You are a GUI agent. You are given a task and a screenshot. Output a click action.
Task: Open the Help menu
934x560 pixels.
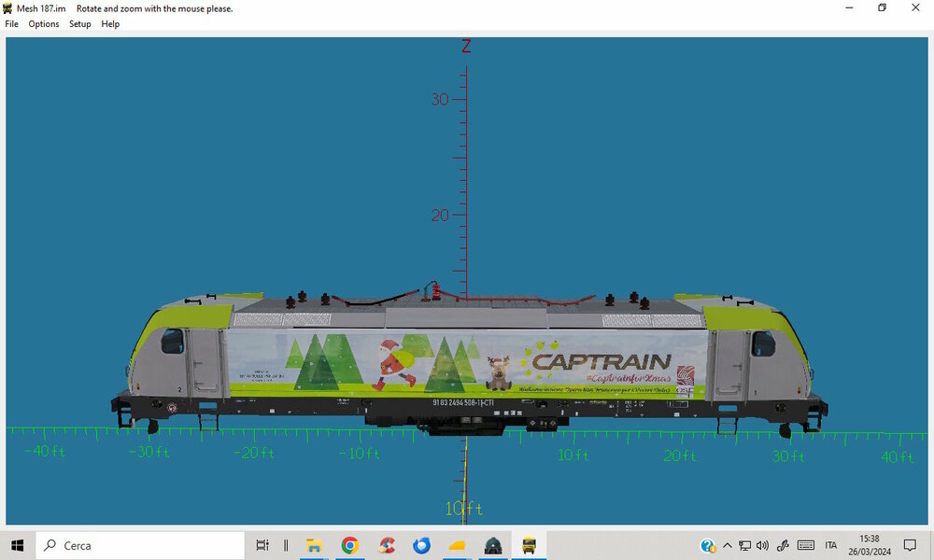[110, 24]
